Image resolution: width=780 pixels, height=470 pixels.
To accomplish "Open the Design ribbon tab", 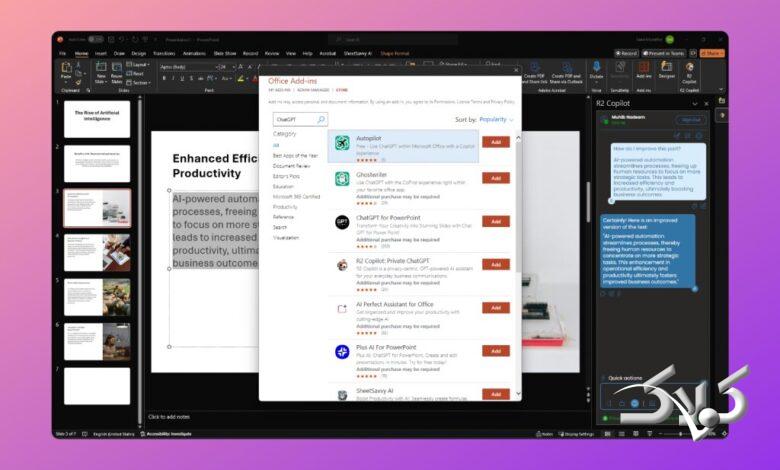I will (x=138, y=53).
